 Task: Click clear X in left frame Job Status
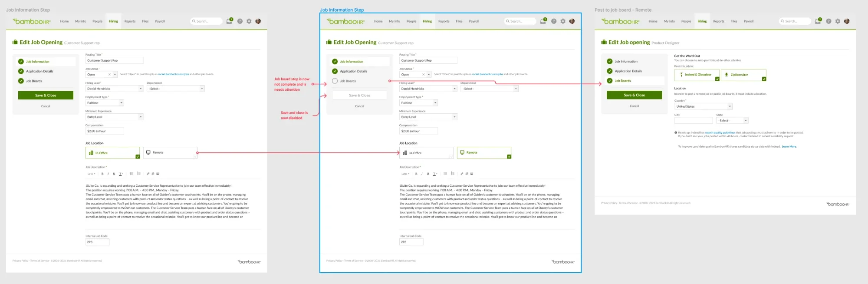pos(109,75)
